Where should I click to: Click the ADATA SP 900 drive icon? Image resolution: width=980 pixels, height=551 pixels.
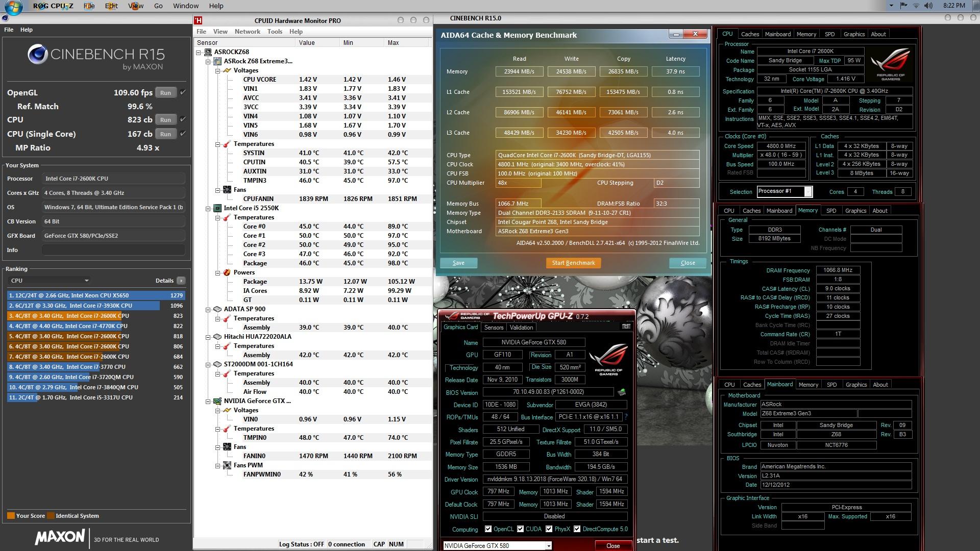pyautogui.click(x=217, y=309)
